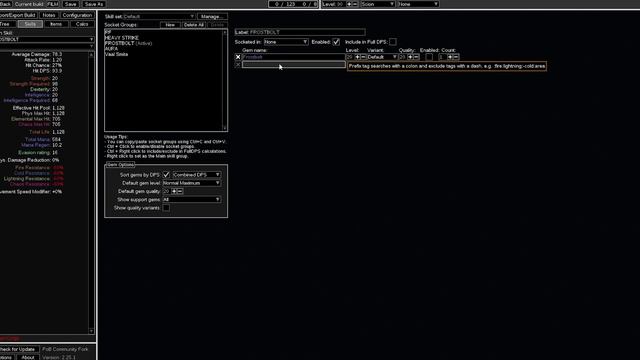640x360 pixels.
Task: Open Combined DPS sort dropdown
Action: 196,174
